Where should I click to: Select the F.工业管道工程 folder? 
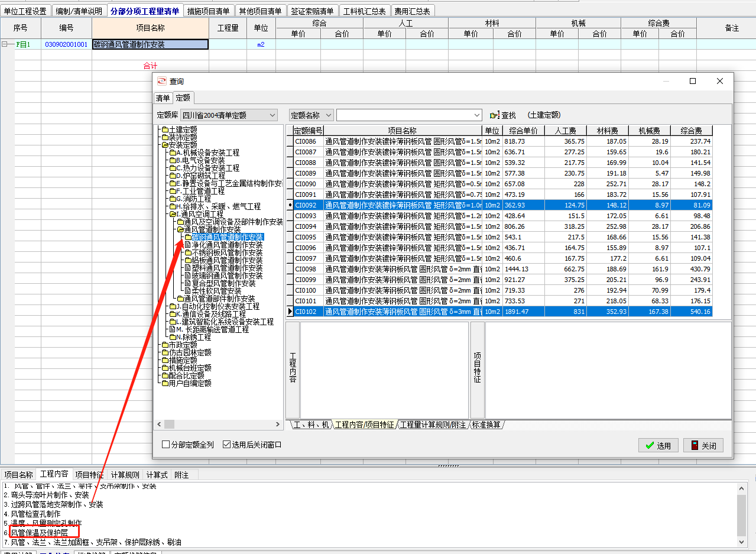(x=200, y=191)
